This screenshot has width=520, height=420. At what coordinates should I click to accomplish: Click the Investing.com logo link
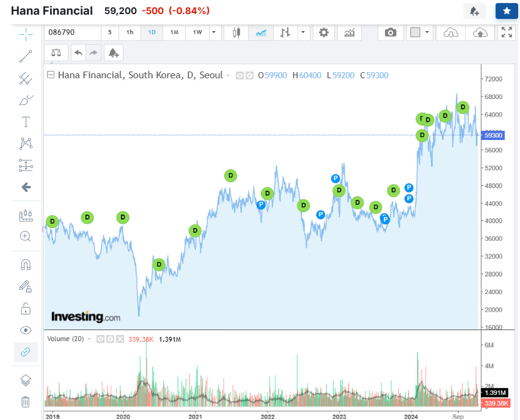click(x=86, y=317)
